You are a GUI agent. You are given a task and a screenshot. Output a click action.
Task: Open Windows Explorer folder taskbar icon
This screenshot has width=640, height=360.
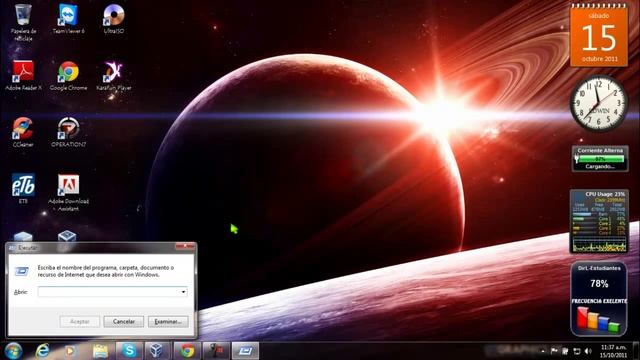tap(100, 351)
